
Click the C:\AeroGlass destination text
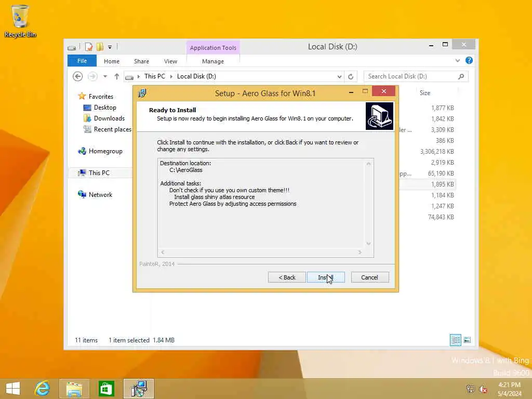(x=186, y=170)
